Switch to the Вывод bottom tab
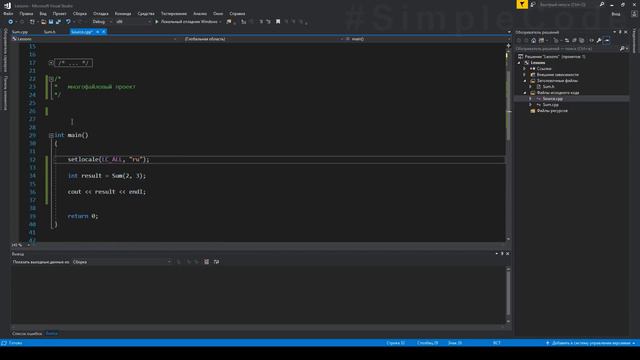640x360 pixels. pos(52,334)
